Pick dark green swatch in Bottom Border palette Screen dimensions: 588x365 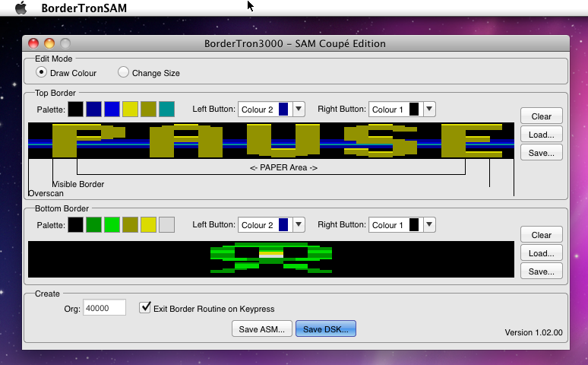pyautogui.click(x=93, y=225)
